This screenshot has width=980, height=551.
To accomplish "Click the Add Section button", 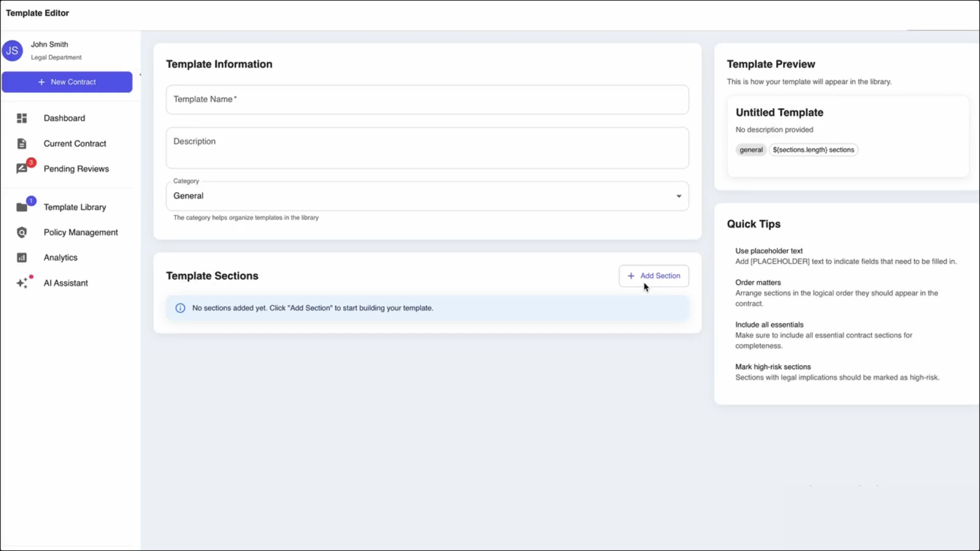I will (x=654, y=276).
